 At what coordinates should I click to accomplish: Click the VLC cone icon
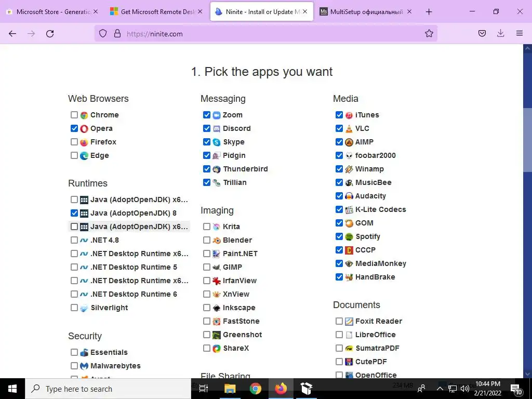coord(349,129)
